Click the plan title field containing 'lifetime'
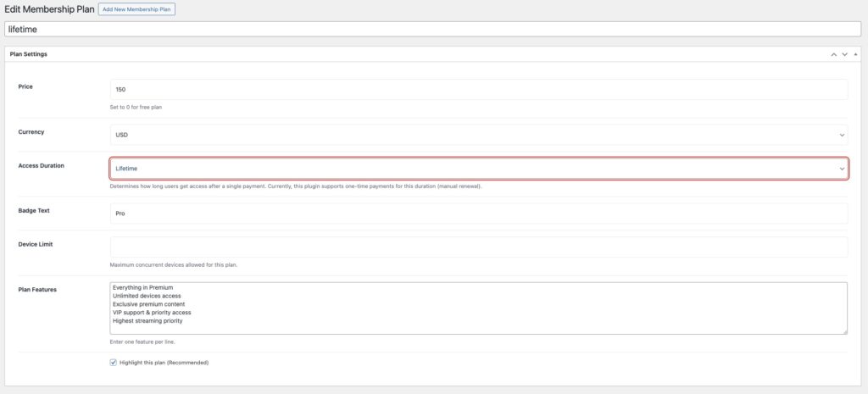The width and height of the screenshot is (868, 394). pos(433,29)
